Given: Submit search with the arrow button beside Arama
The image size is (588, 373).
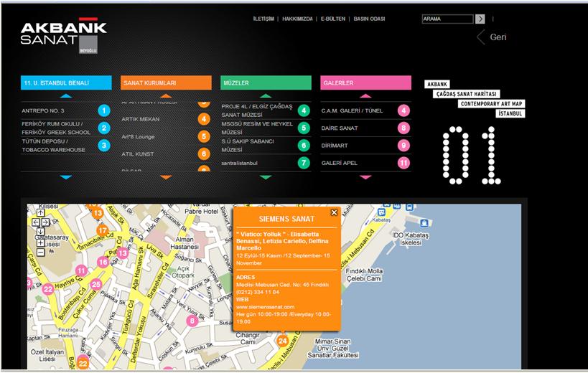Looking at the screenshot, I should 480,19.
